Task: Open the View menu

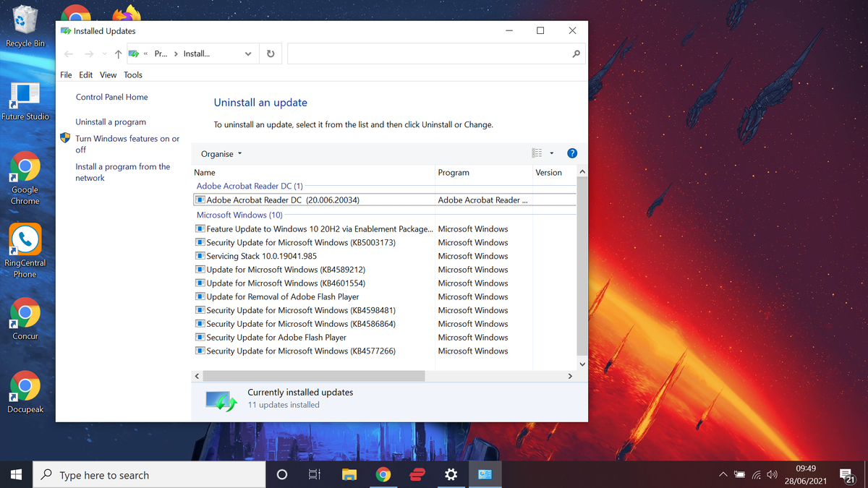Action: point(108,74)
